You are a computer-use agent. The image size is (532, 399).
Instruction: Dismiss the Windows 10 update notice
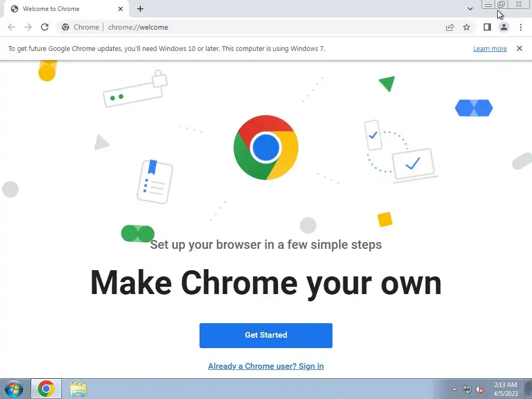point(520,48)
